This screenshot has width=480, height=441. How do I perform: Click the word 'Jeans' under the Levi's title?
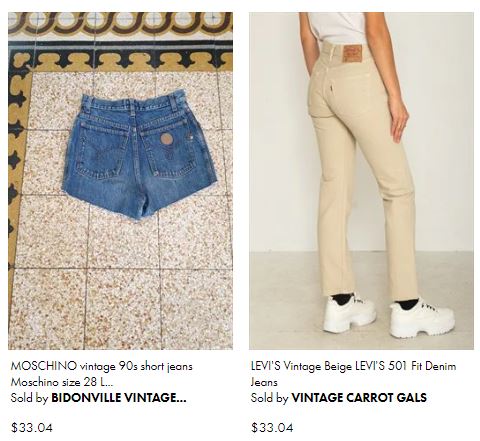[x=264, y=382]
